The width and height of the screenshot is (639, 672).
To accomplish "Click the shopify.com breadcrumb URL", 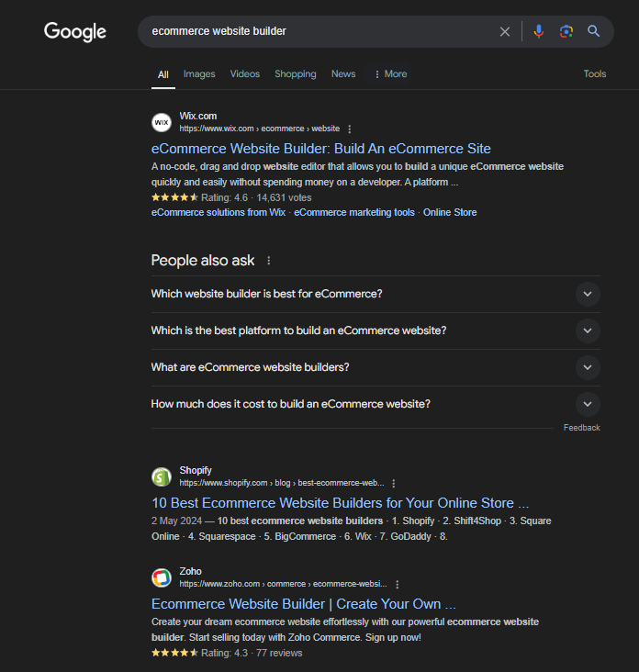I will click(x=282, y=483).
